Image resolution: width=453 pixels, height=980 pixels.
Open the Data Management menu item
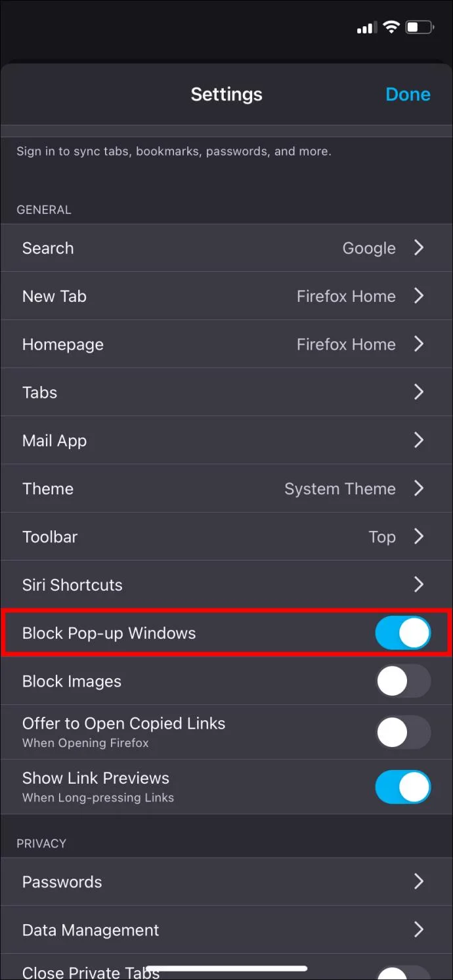tap(226, 930)
